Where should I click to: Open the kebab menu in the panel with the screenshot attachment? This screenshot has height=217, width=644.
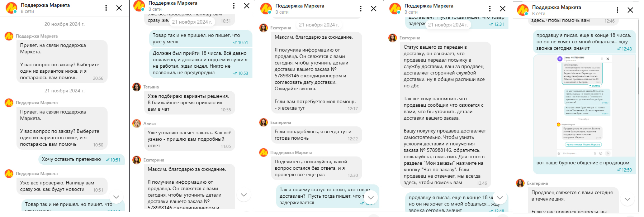pos(617,10)
